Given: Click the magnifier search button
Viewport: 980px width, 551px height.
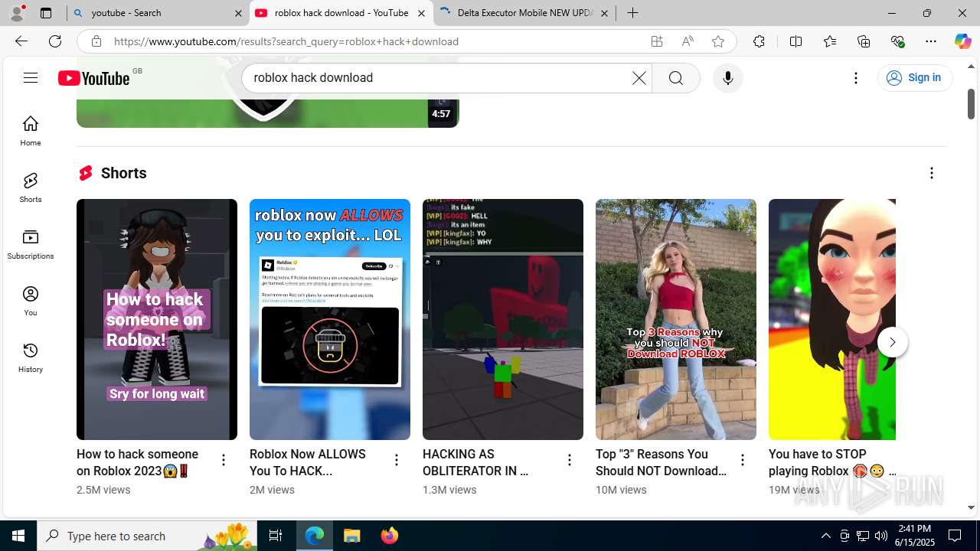Looking at the screenshot, I should click(676, 78).
